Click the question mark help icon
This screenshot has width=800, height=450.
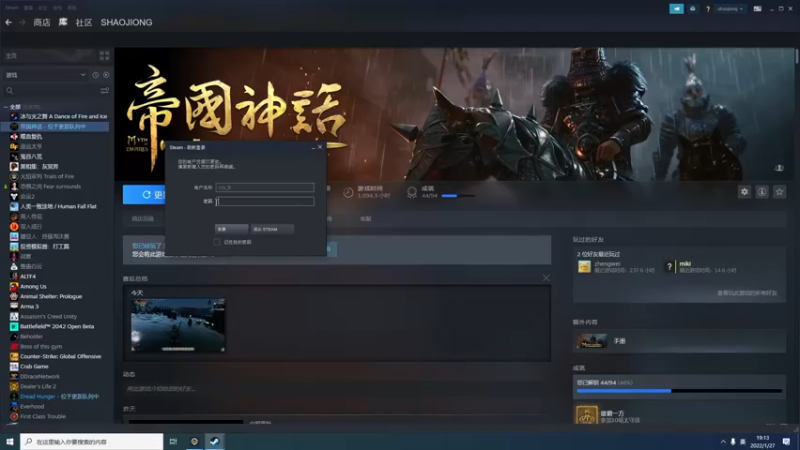[x=708, y=9]
